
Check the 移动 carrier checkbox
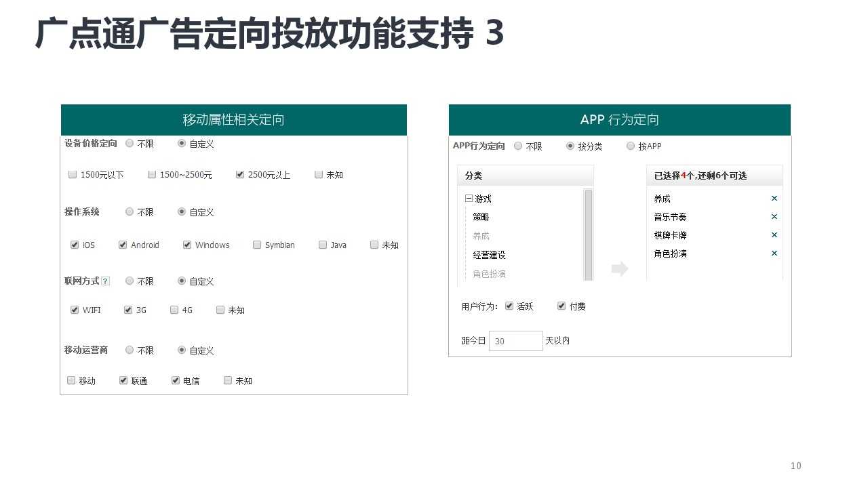point(71,380)
